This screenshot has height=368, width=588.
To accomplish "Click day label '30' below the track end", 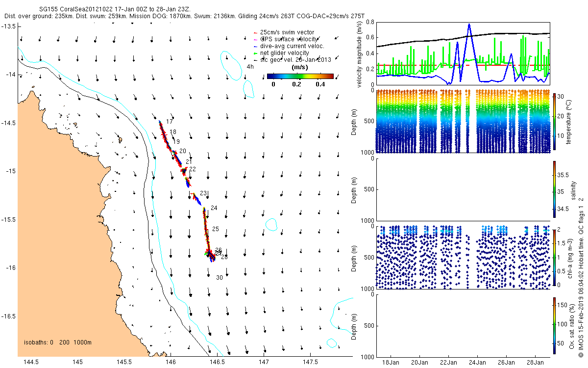I will (x=220, y=278).
